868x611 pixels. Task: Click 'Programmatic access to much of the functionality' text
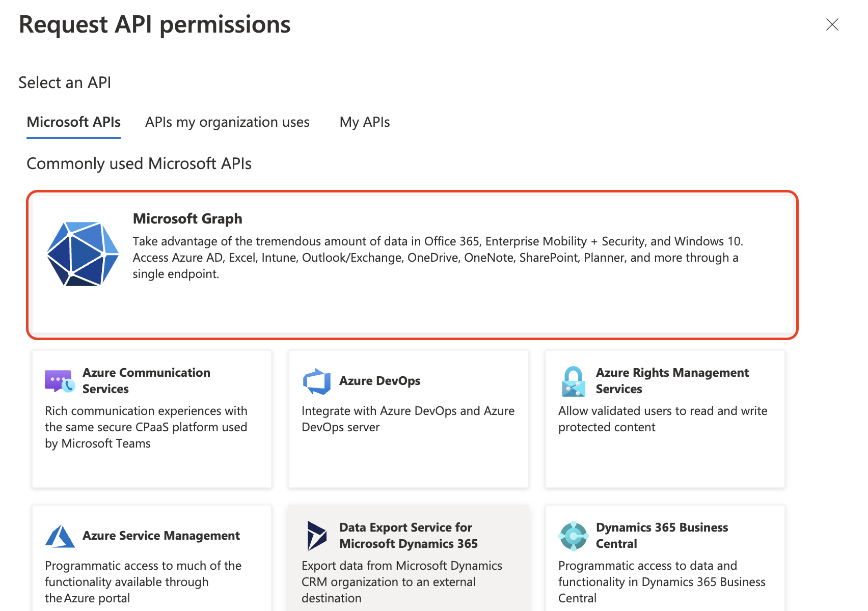pos(143,582)
